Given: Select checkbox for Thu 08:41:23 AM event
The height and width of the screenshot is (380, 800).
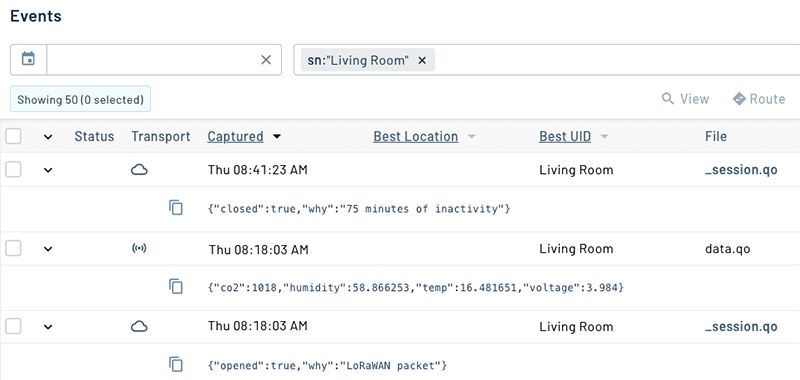Looking at the screenshot, I should (x=13, y=170).
